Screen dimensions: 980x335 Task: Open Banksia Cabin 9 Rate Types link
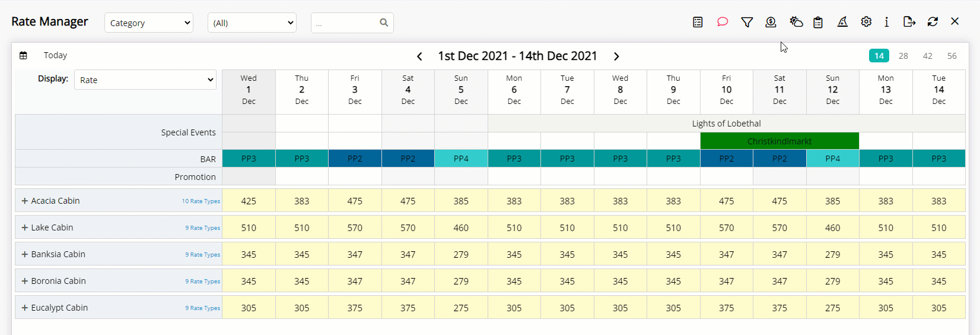click(x=203, y=255)
